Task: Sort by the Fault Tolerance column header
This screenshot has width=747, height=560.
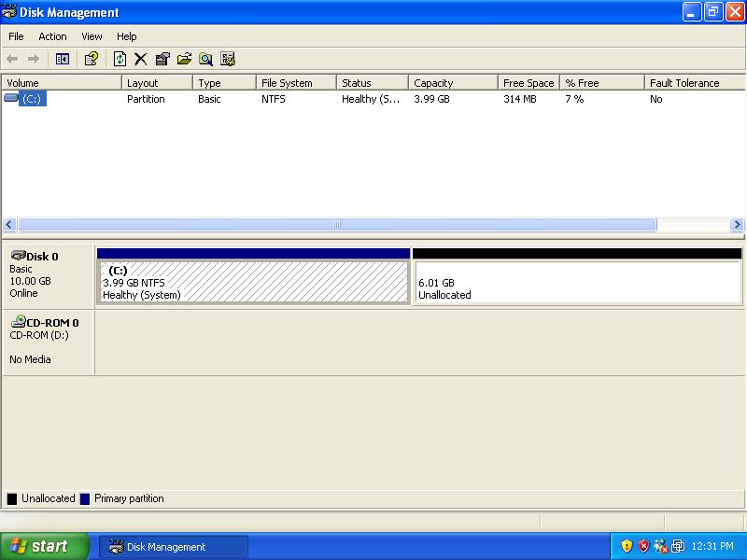Action: (695, 83)
